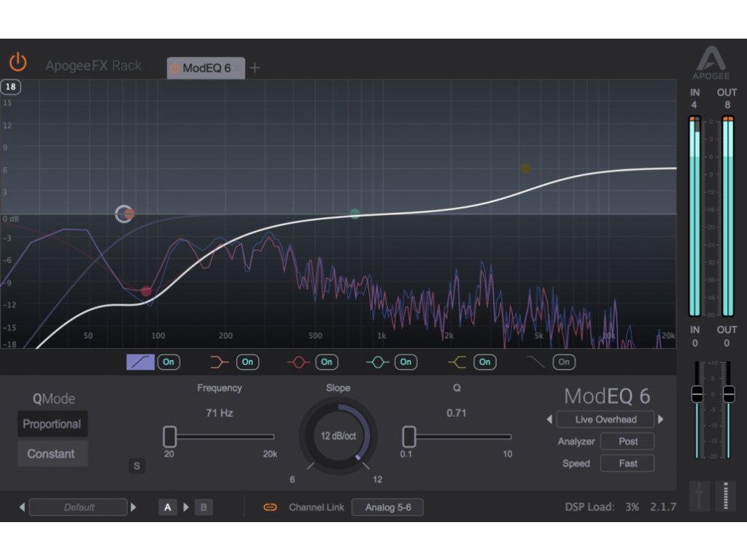Go to the next ModEQ preset arrow

661,419
